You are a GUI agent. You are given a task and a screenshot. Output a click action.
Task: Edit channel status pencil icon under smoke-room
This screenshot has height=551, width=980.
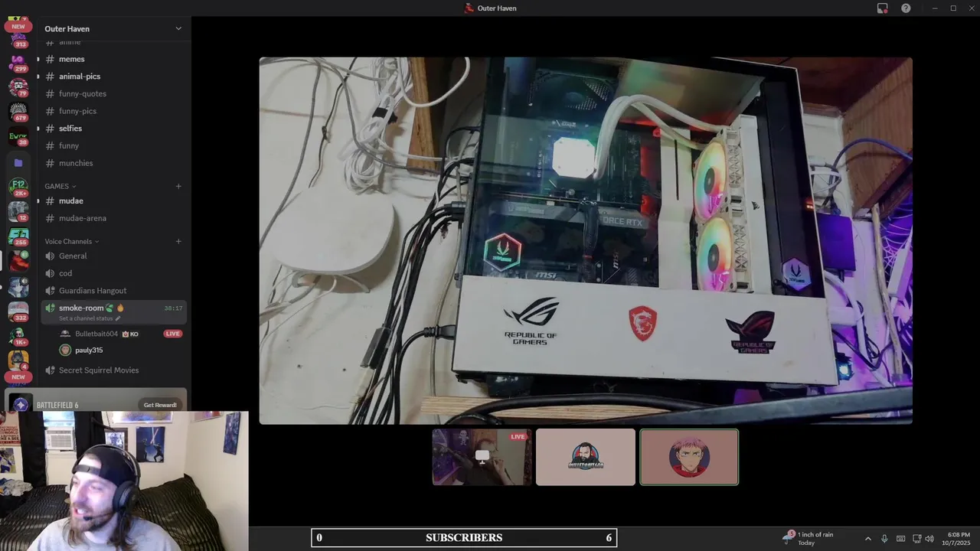pos(118,318)
